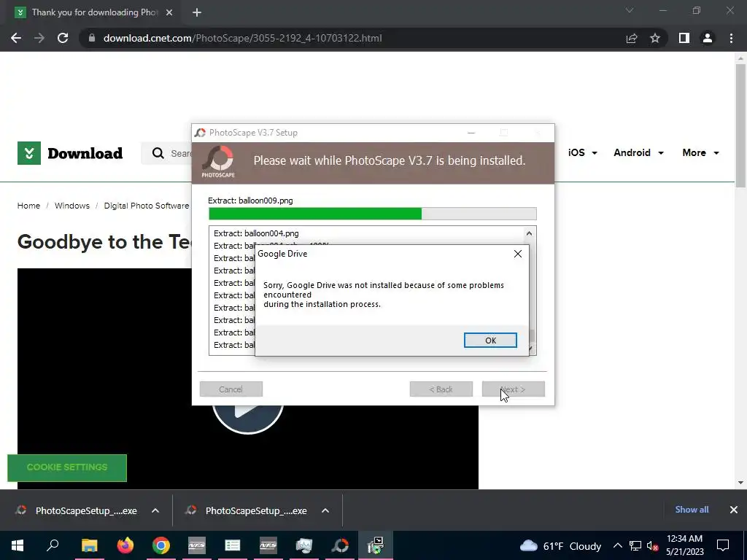
Task: Close the Google Drive dialog with the X
Action: [x=518, y=254]
